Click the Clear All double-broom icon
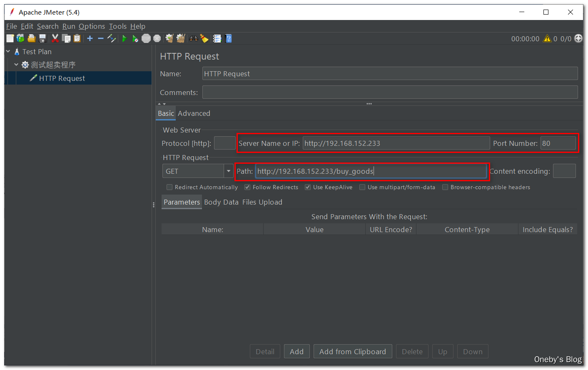This screenshot has width=588, height=370. [x=180, y=38]
